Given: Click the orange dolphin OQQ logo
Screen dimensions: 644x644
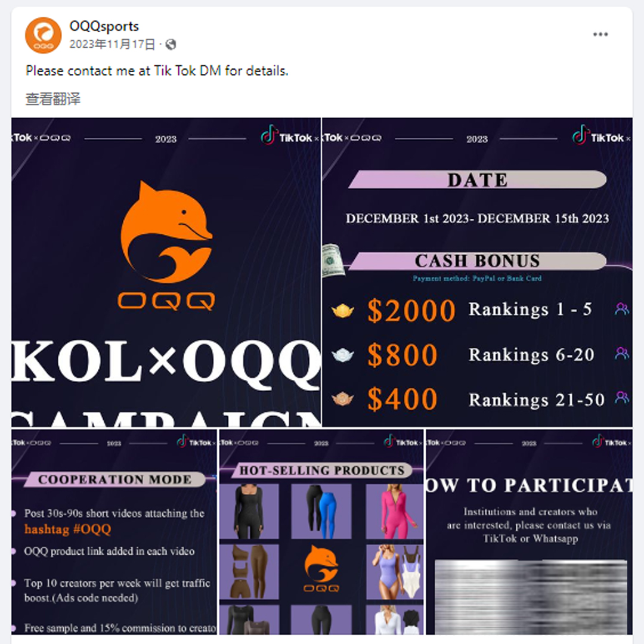Looking at the screenshot, I should coord(166,245).
